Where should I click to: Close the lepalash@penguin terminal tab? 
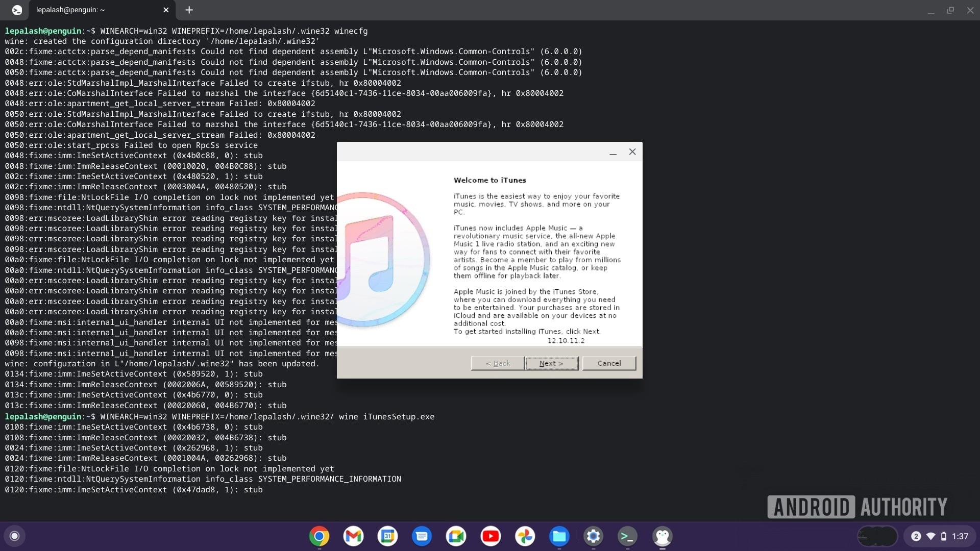166,10
